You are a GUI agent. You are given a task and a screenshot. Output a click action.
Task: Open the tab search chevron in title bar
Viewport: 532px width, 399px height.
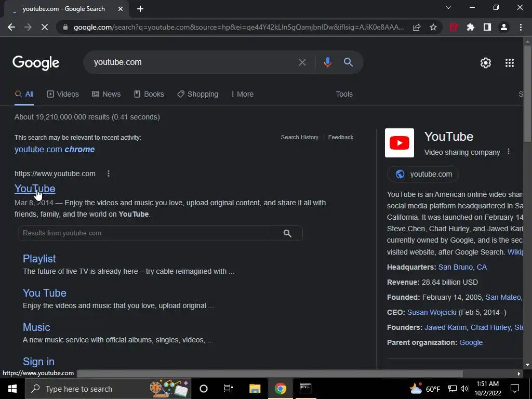[x=448, y=7]
